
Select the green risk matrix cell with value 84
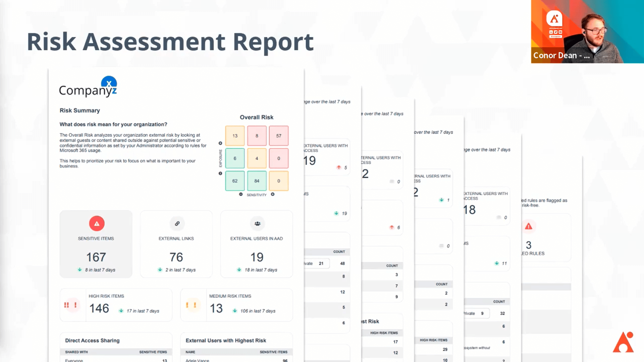(x=257, y=181)
